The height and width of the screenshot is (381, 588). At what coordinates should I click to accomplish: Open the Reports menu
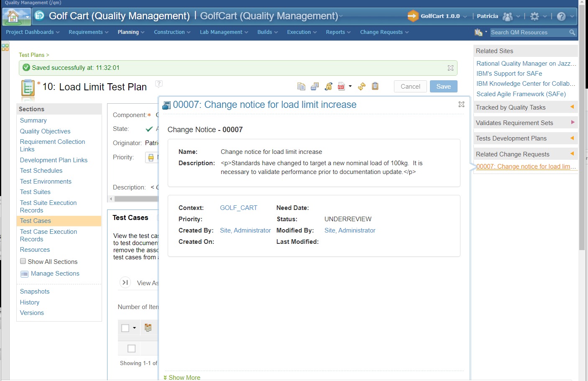(x=338, y=32)
